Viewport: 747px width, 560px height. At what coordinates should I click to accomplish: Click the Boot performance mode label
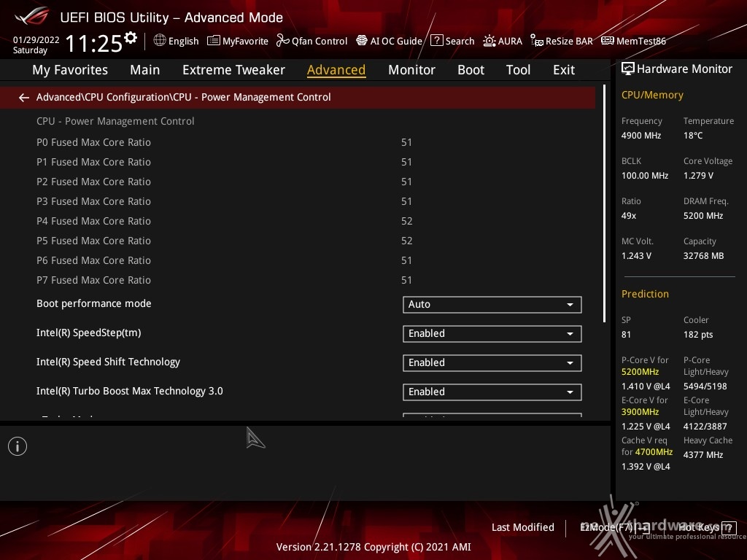[x=94, y=304]
